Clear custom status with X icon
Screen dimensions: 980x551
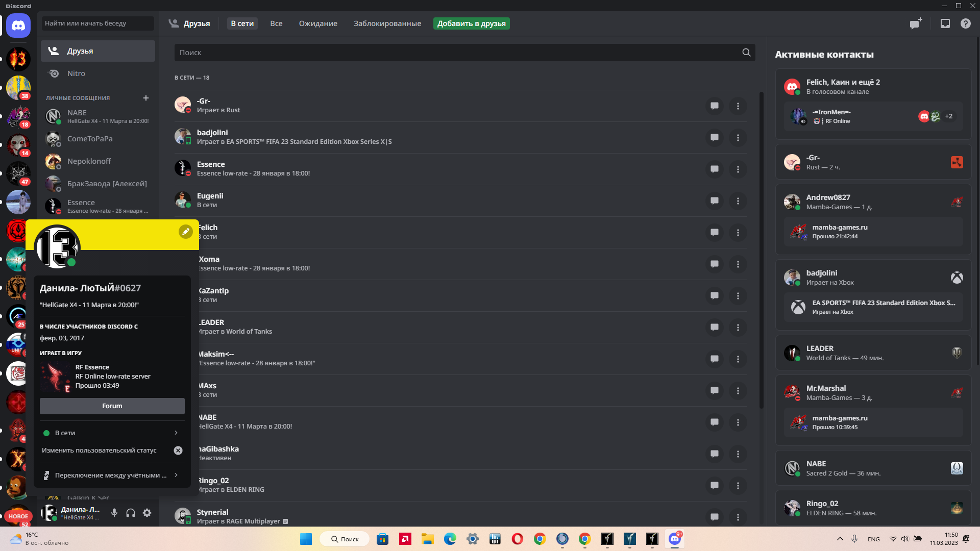point(178,450)
